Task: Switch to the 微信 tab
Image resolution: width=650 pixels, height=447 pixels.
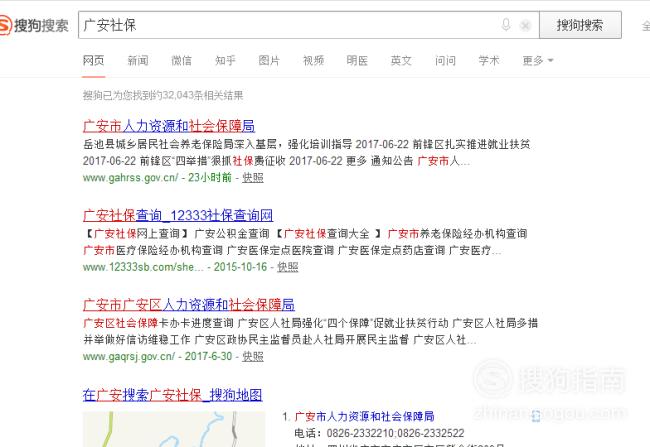Action: tap(182, 61)
